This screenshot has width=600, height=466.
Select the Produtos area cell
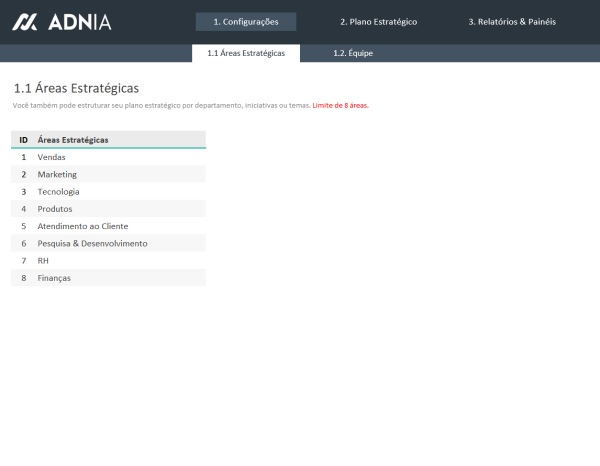(55, 209)
